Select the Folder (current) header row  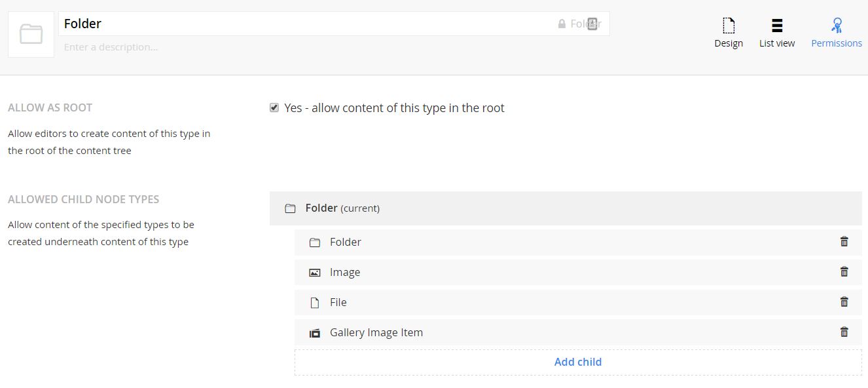[566, 208]
